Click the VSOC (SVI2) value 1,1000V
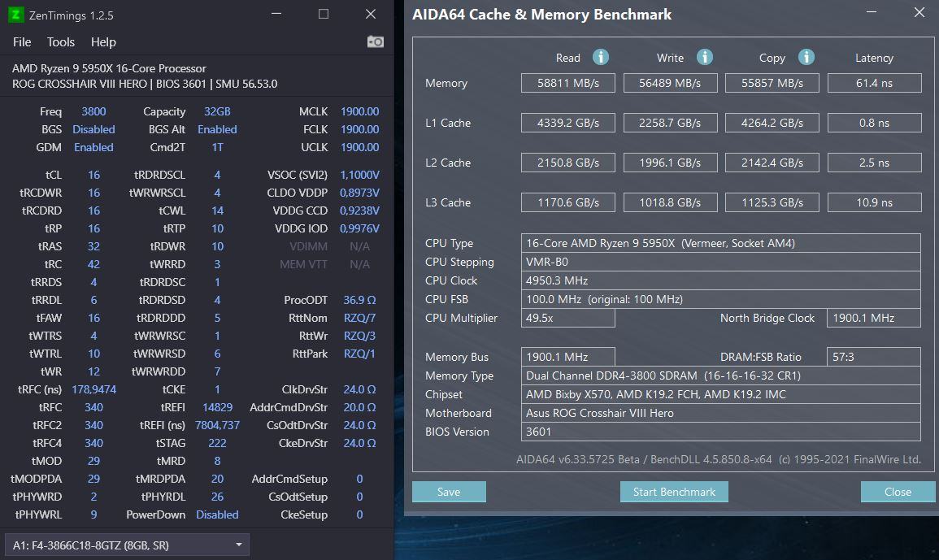Image resolution: width=939 pixels, height=560 pixels. [x=359, y=175]
